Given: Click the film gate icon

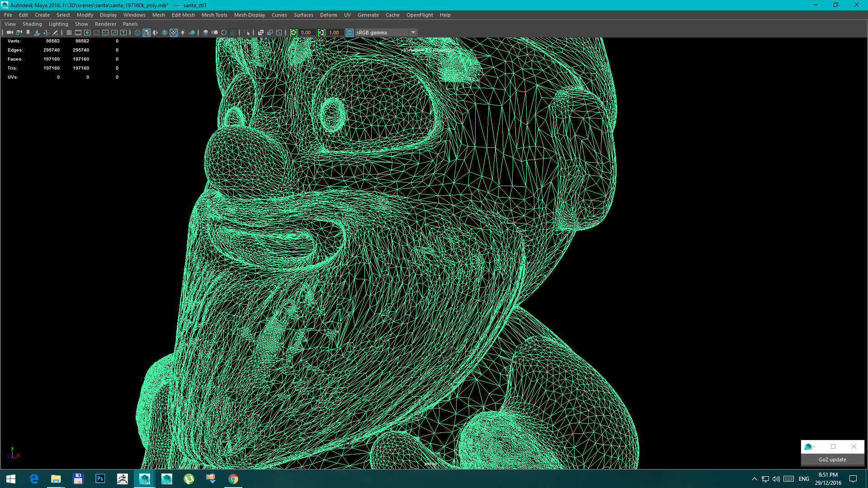Looking at the screenshot, I should 78,33.
